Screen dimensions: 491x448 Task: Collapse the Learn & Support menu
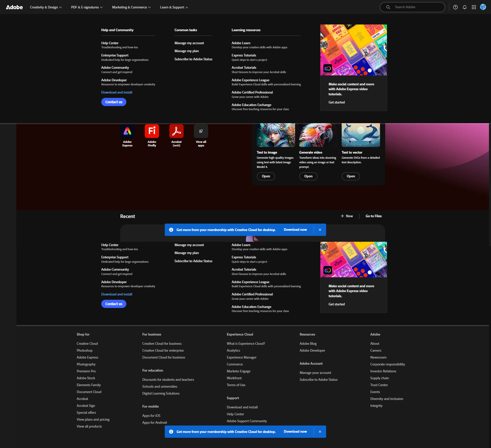(x=174, y=7)
